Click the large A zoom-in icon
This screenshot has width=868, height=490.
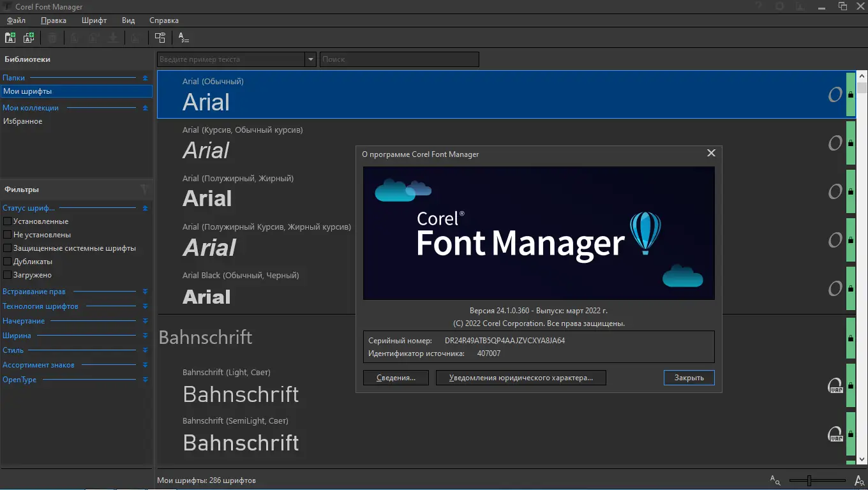pos(859,480)
